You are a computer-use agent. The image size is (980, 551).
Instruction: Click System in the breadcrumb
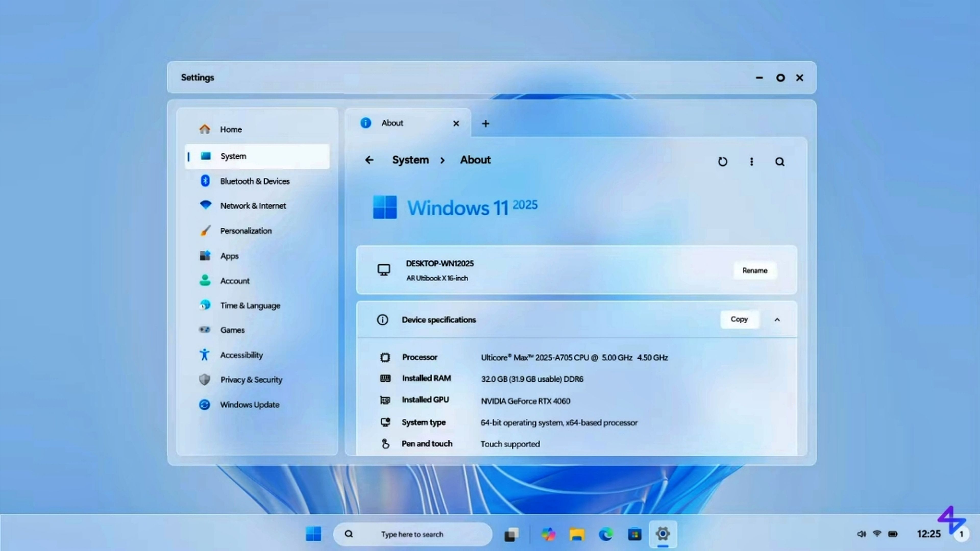point(410,160)
